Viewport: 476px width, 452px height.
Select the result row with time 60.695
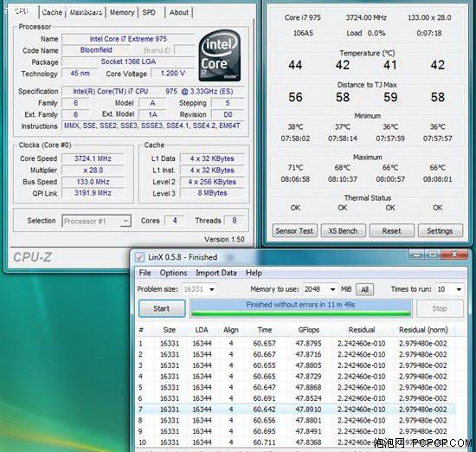[x=296, y=431]
